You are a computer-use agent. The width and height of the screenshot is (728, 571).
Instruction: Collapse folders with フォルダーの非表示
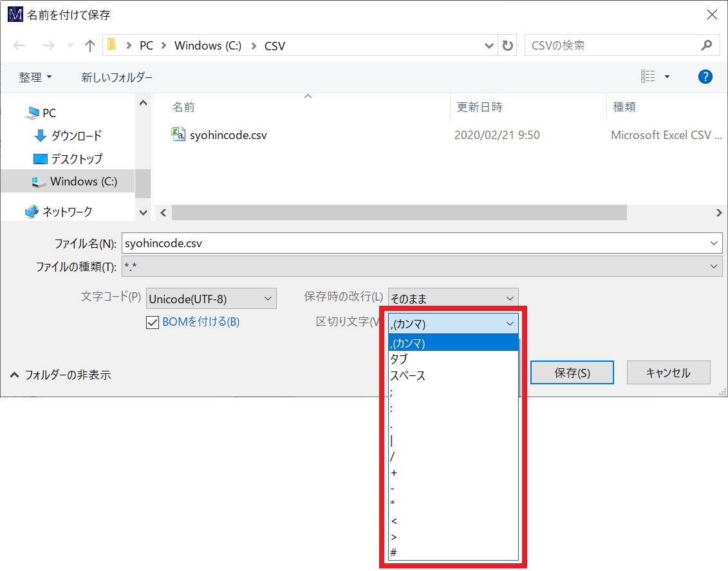click(61, 375)
